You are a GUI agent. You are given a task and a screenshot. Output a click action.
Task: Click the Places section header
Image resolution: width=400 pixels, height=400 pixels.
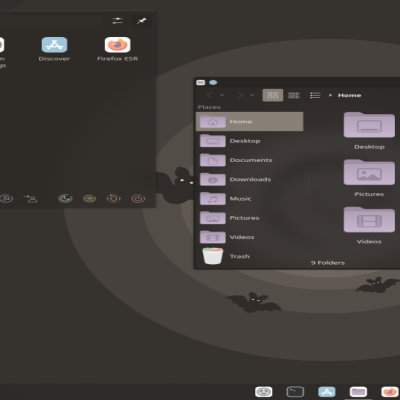click(x=209, y=107)
